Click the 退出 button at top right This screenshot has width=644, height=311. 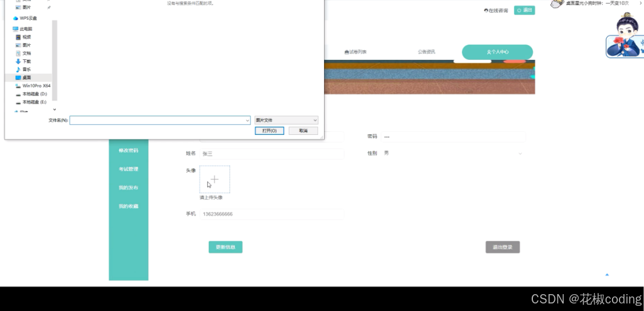[525, 10]
